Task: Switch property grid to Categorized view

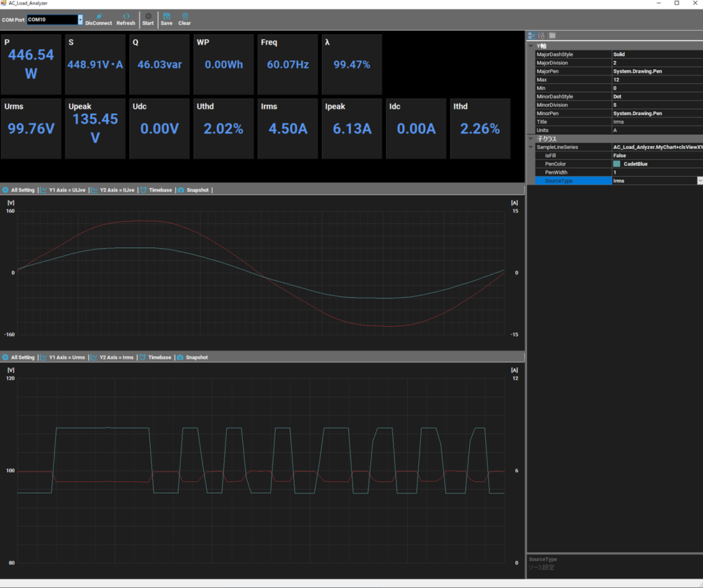Action: coord(531,36)
